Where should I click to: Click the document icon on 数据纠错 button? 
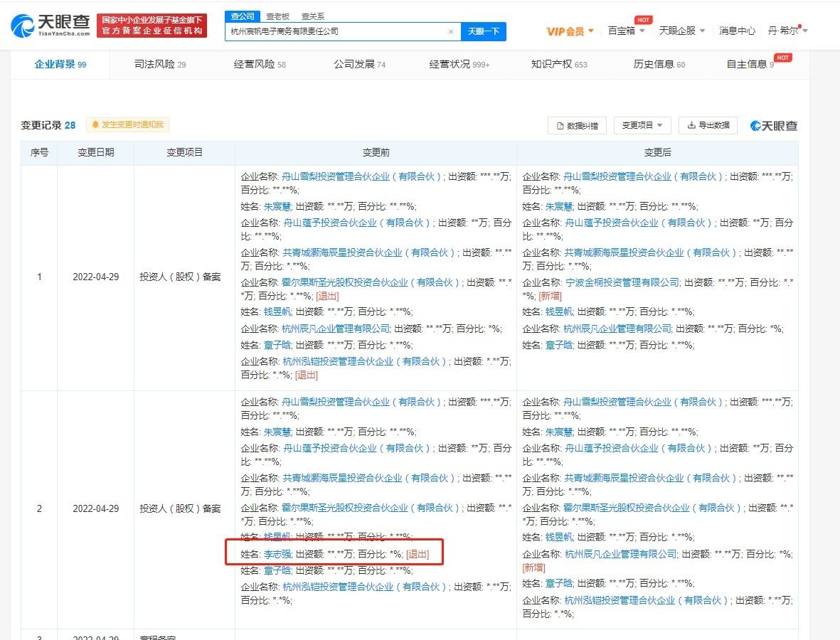pos(561,125)
